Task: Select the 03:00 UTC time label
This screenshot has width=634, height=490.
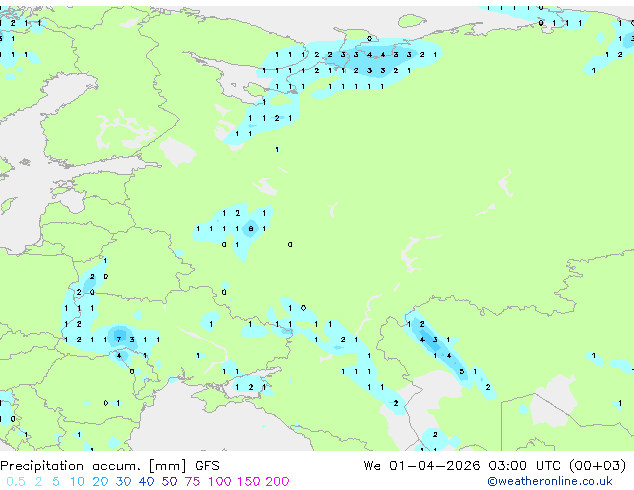Action: [x=524, y=466]
